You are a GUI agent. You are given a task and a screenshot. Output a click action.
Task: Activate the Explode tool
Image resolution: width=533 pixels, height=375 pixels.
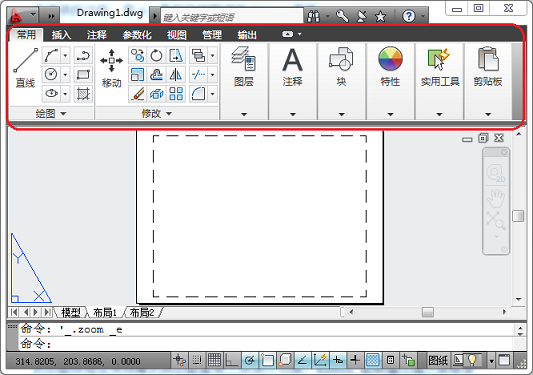click(156, 93)
